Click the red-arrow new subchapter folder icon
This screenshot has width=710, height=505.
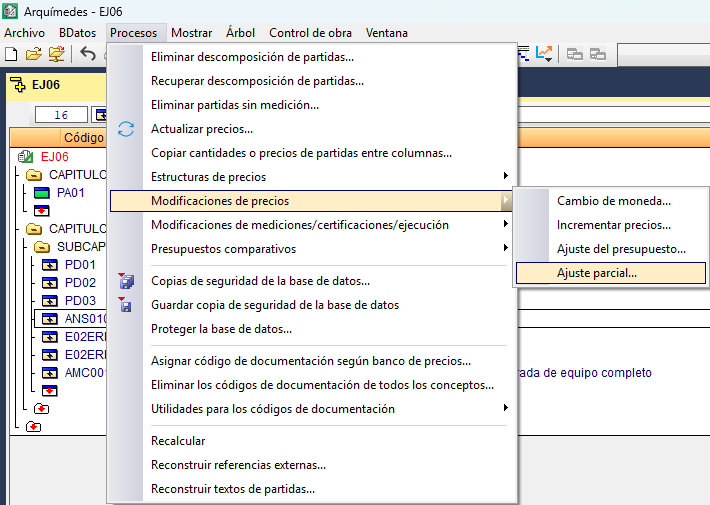pos(41,409)
